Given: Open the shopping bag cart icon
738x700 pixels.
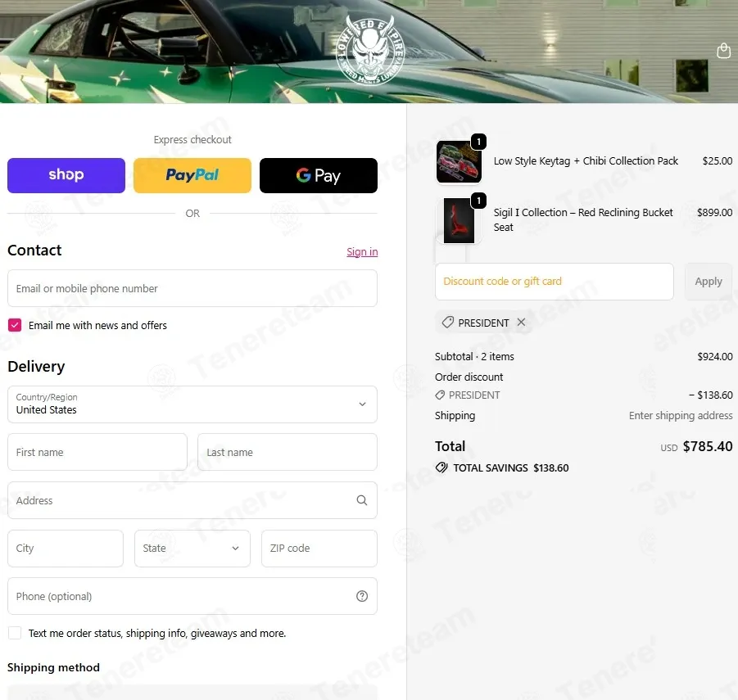Looking at the screenshot, I should 723,50.
